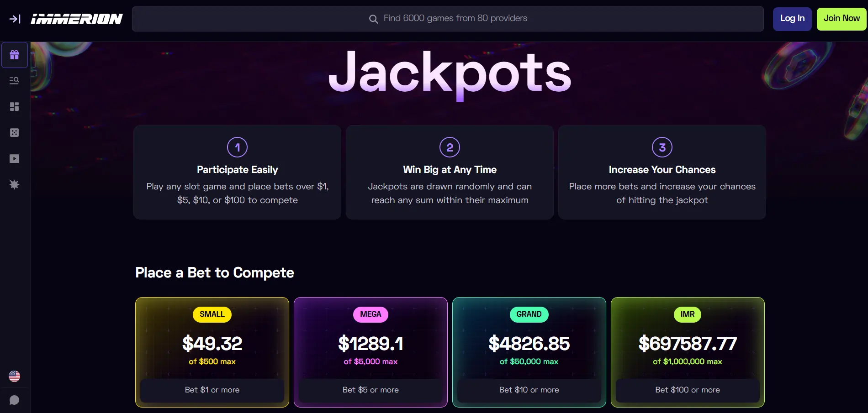The image size is (868, 413).
Task: Click the Bet $5 or more bar
Action: point(370,390)
